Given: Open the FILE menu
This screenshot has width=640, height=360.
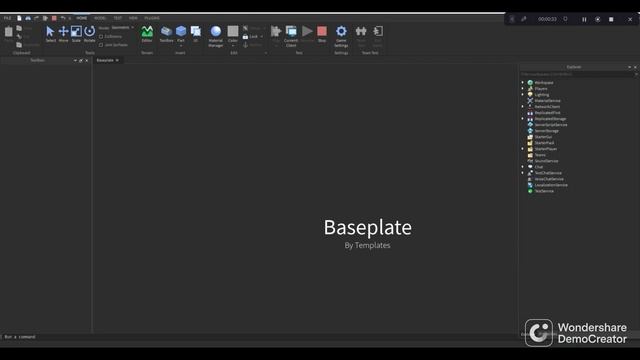Looking at the screenshot, I should pyautogui.click(x=7, y=18).
